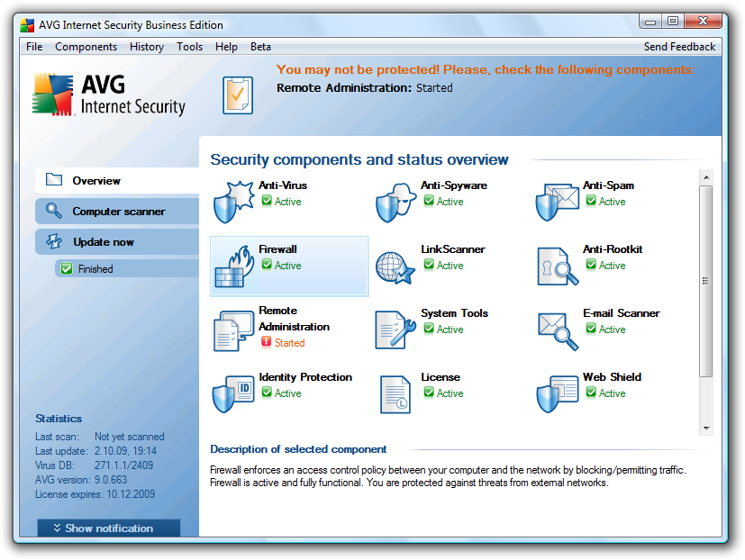
Task: Click the green check under Firewall
Action: click(x=267, y=264)
